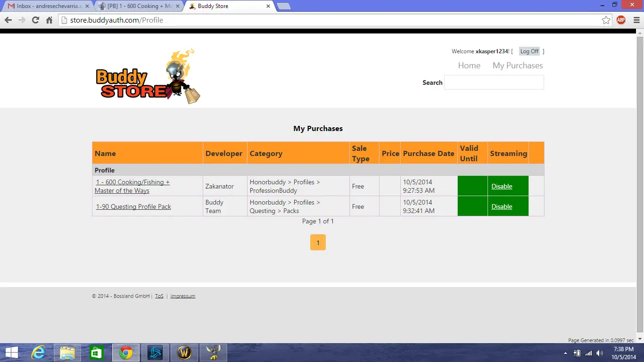Screen dimensions: 644x362
Task: Close the Buddy Store tab
Action: pyautogui.click(x=268, y=6)
